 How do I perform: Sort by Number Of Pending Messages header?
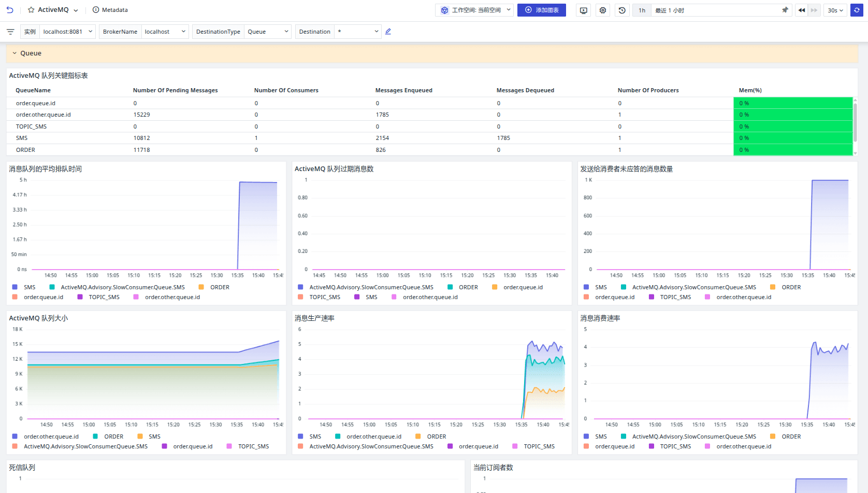point(175,90)
